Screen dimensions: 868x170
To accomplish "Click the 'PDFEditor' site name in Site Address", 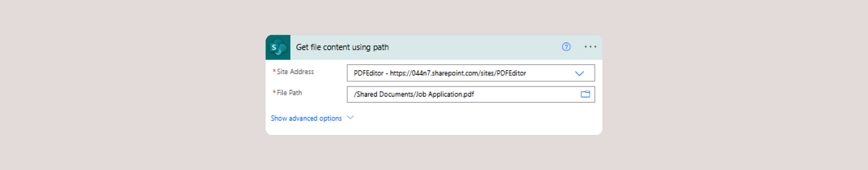I will click(x=368, y=73).
